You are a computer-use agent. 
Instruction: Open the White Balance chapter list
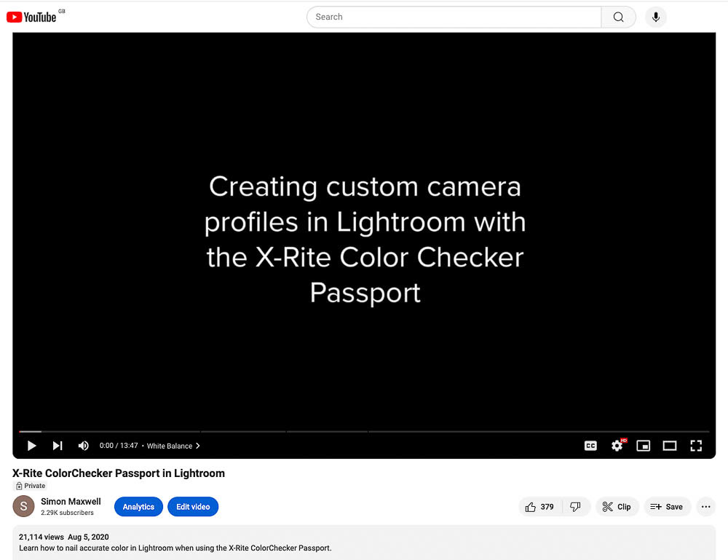(173, 446)
